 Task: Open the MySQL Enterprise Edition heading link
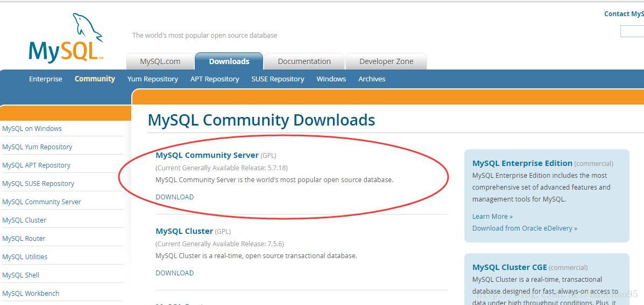(522, 163)
